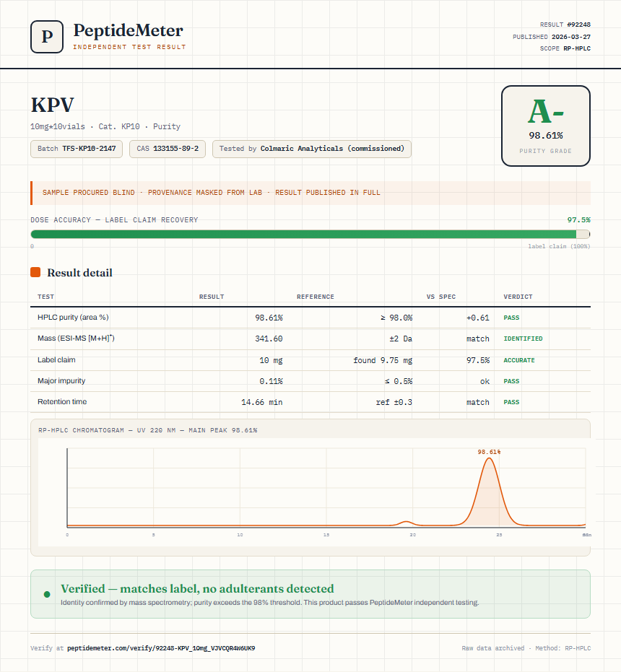Screen dimensions: 621x672
Task: Click the label claim (100%) bar caption
Action: click(559, 246)
